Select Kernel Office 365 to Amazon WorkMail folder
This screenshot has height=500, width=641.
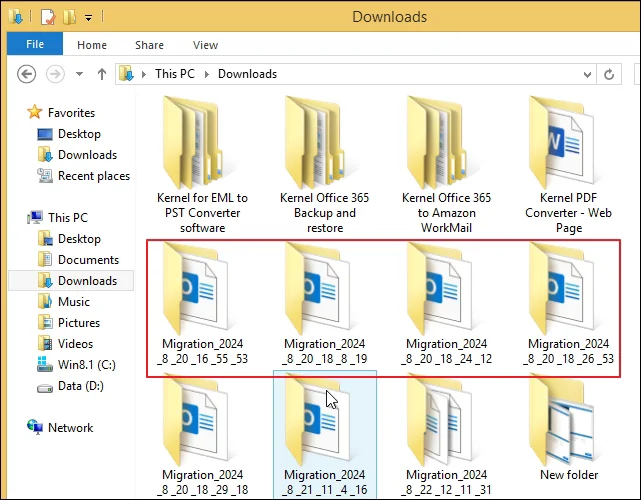pyautogui.click(x=446, y=164)
